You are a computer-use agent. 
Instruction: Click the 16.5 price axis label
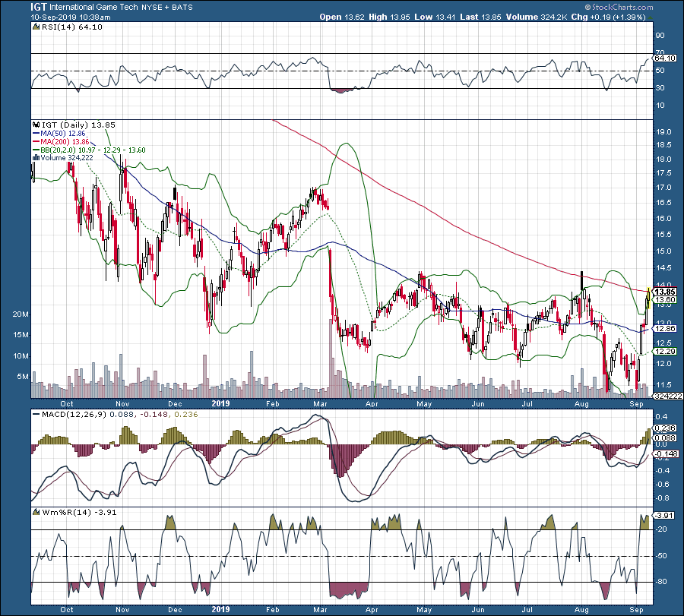[663, 203]
